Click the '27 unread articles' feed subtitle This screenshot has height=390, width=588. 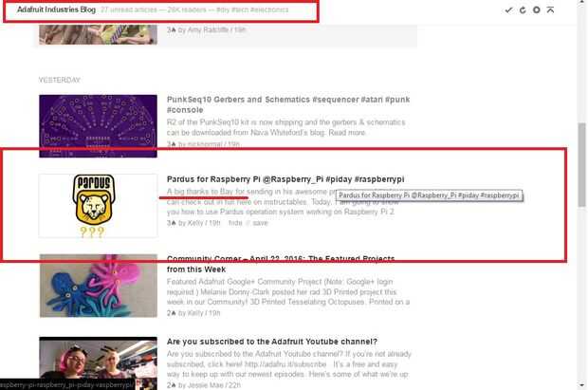[129, 9]
